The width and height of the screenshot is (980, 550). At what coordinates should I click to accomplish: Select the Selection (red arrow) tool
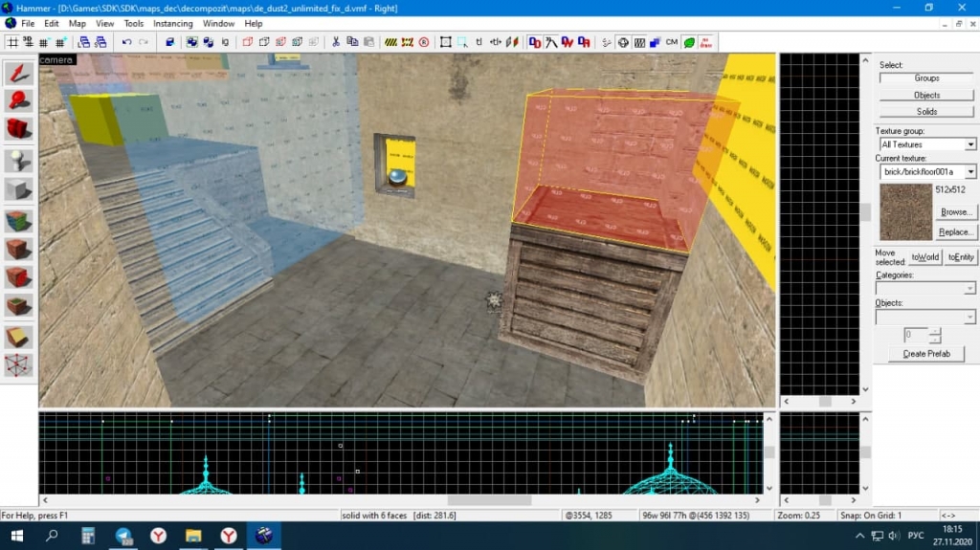(18, 73)
